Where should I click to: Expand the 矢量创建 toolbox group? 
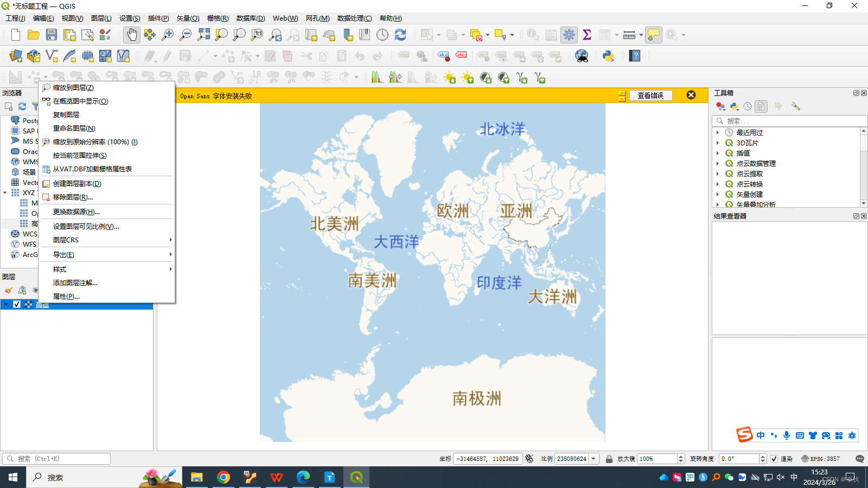717,195
